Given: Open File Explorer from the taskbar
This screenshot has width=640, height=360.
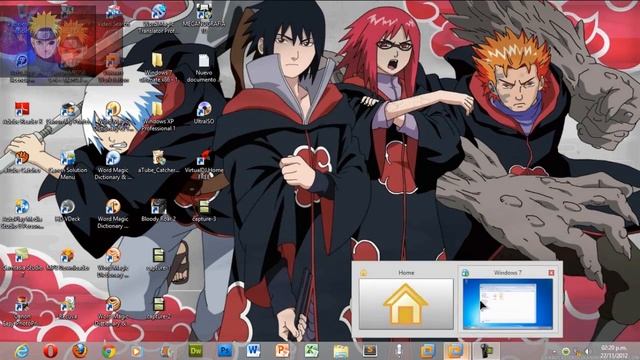Looking at the screenshot, I should [x=340, y=351].
